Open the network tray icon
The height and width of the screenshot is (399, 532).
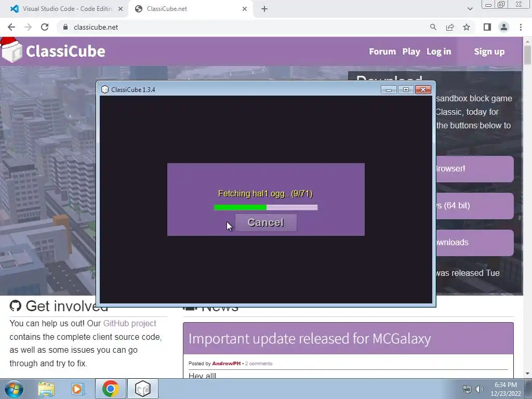coord(467,389)
